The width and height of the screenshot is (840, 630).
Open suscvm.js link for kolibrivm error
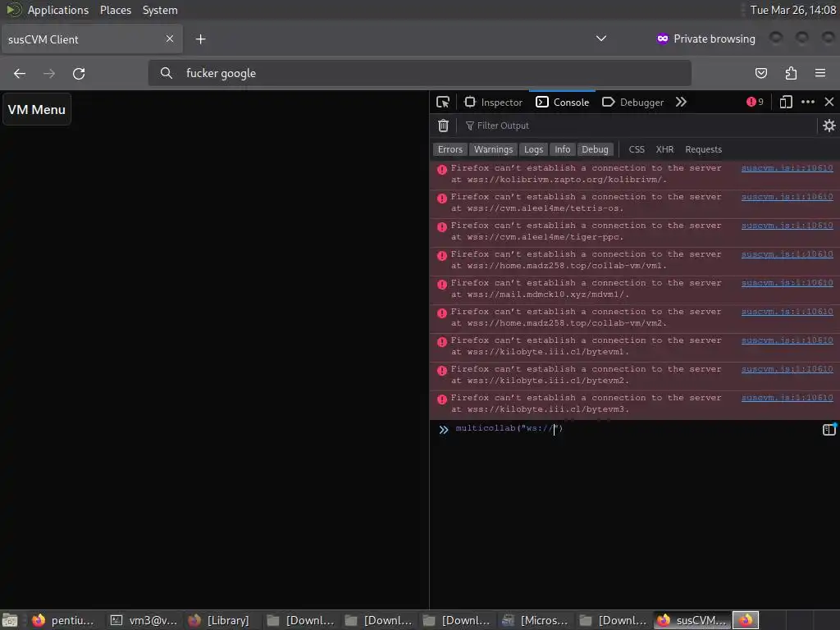tap(787, 168)
